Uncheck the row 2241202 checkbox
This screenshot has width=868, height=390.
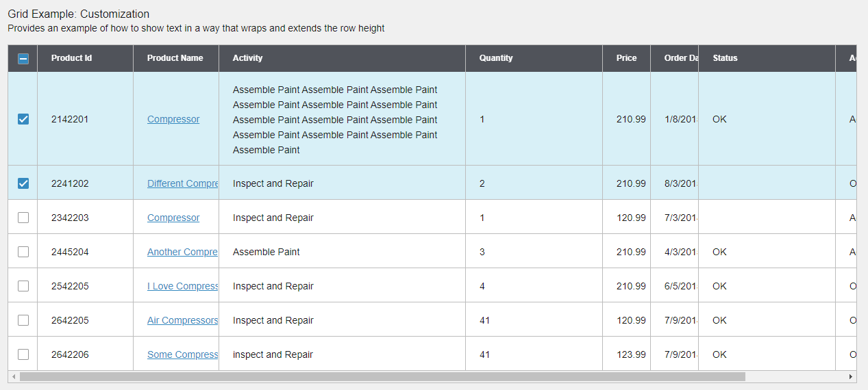23,183
